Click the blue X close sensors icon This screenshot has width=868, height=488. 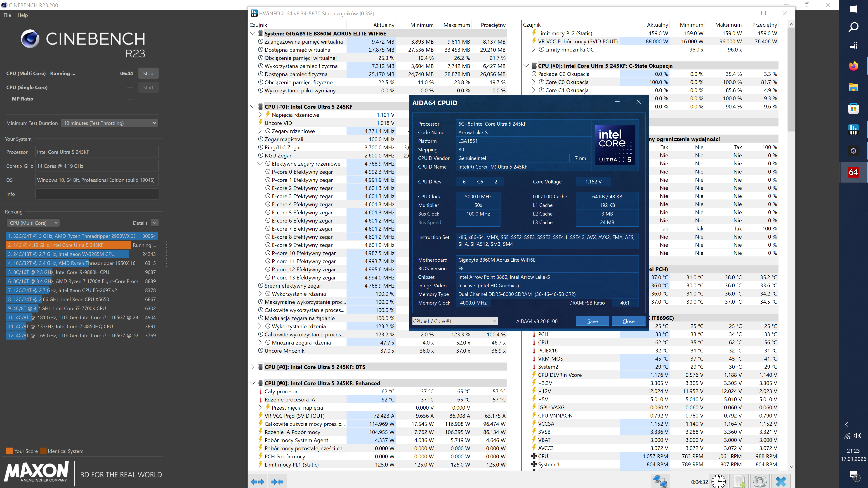tap(781, 481)
